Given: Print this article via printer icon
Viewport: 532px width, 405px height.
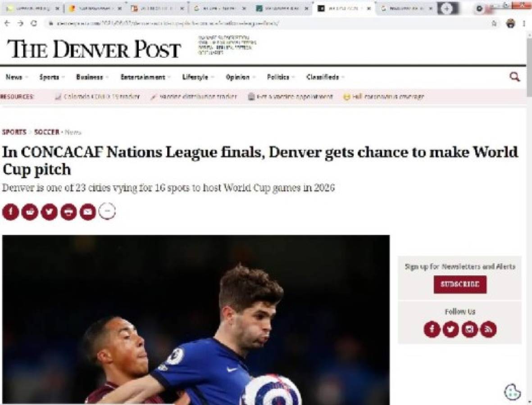Looking at the screenshot, I should coord(68,212).
